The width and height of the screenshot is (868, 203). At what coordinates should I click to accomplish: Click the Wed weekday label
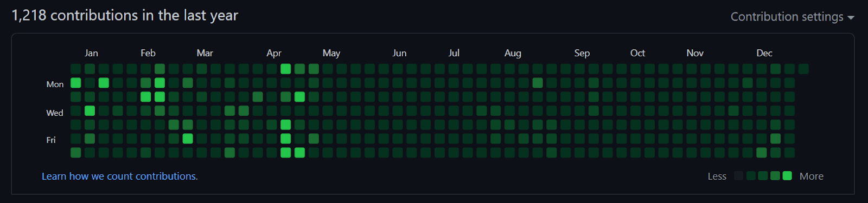[55, 113]
